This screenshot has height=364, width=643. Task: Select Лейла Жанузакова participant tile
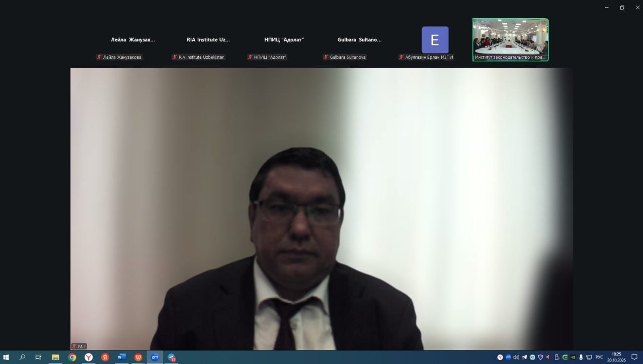coord(133,40)
